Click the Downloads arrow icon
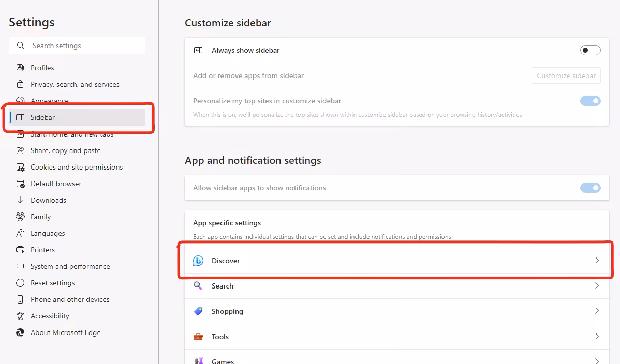The image size is (620, 364). 20,201
